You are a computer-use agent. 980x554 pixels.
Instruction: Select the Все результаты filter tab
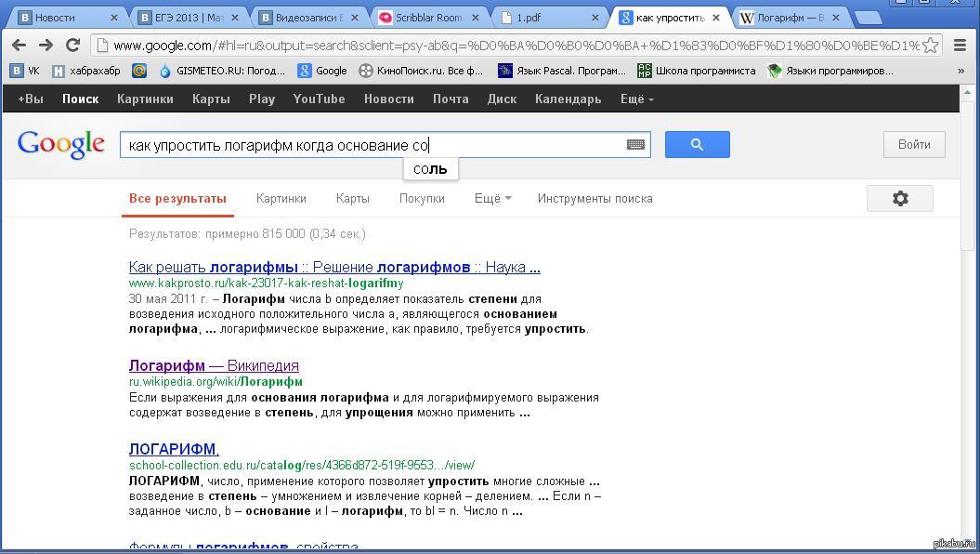click(177, 199)
